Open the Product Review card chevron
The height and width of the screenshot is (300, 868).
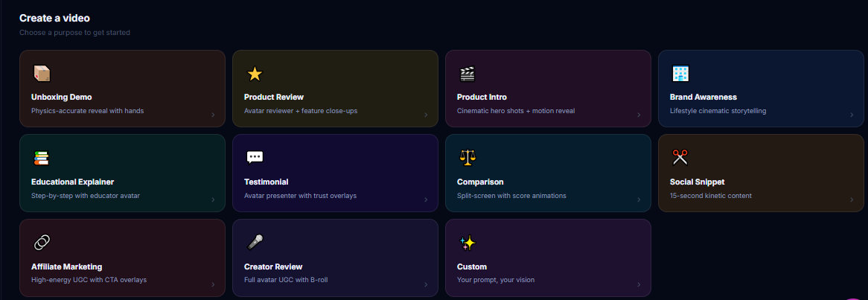(426, 115)
